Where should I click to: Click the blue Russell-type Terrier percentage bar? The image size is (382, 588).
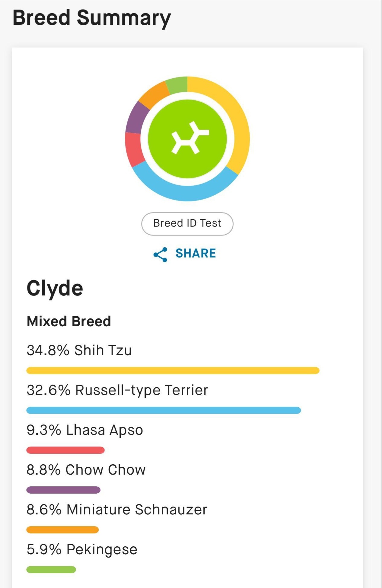pos(164,410)
